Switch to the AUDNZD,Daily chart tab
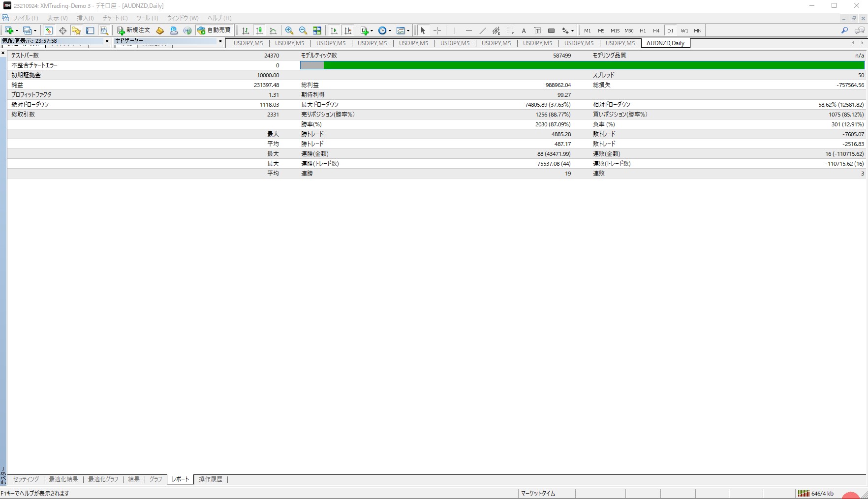 (665, 43)
